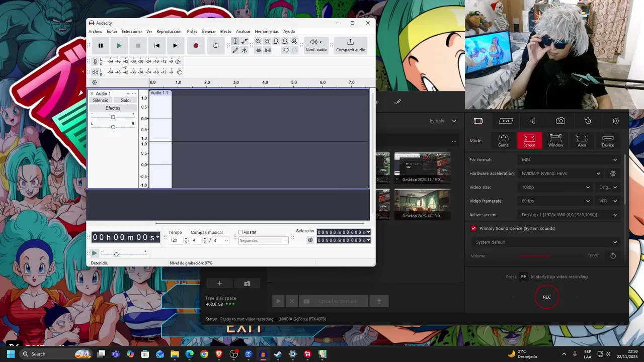Image resolution: width=644 pixels, height=362 pixels.
Task: Start recording with the red Record button
Action: coord(196,46)
